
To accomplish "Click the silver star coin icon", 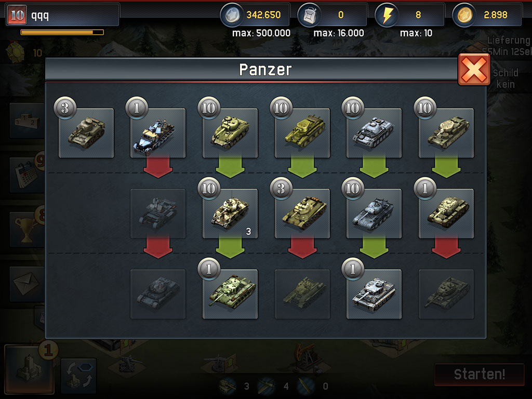I will [x=232, y=15].
